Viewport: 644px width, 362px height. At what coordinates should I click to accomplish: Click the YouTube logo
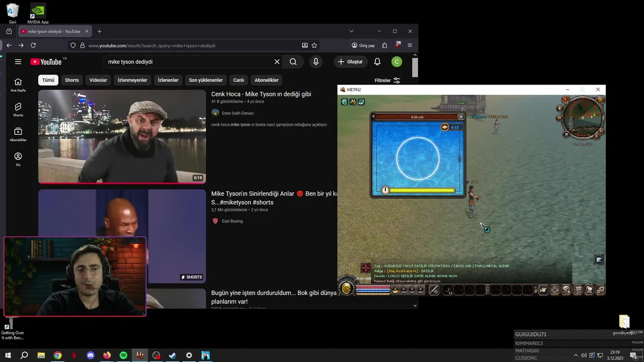click(46, 62)
